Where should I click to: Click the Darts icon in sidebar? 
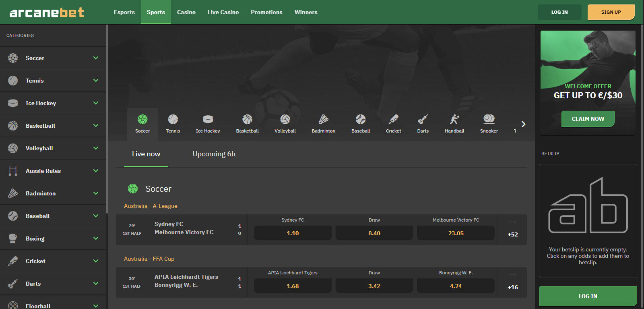(x=13, y=284)
